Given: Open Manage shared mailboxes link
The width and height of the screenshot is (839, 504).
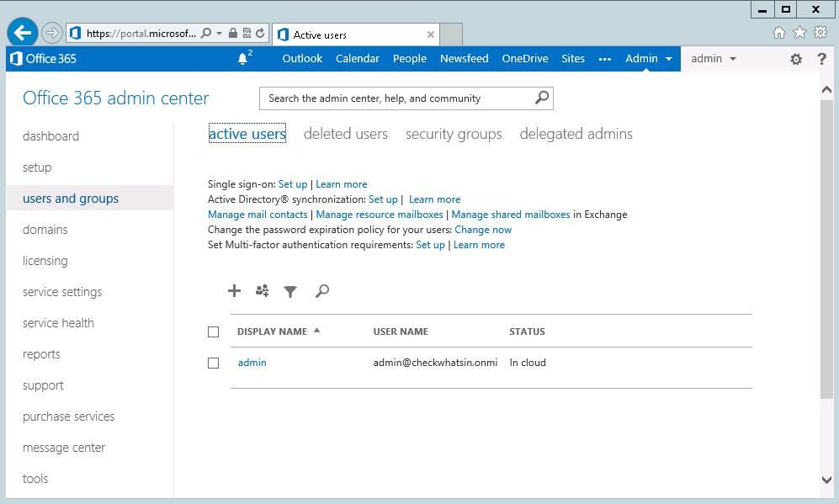Looking at the screenshot, I should [x=511, y=215].
